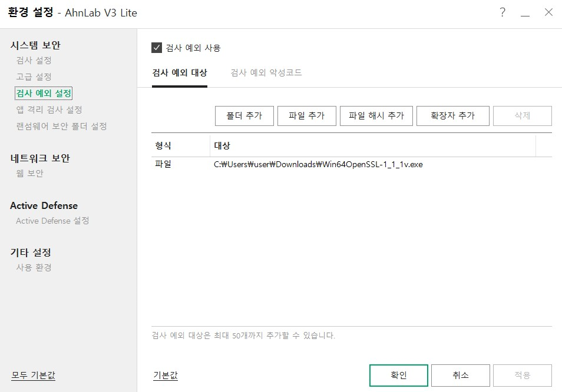The image size is (562, 392).
Task: Open 고급 설정 in the sidebar
Action: (34, 77)
